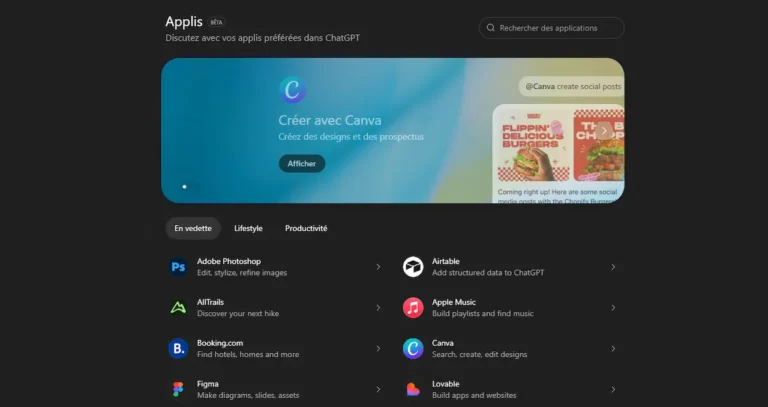Screen dimensions: 768x407
Task: Expand the Apple Music row chevron
Action: (x=613, y=308)
